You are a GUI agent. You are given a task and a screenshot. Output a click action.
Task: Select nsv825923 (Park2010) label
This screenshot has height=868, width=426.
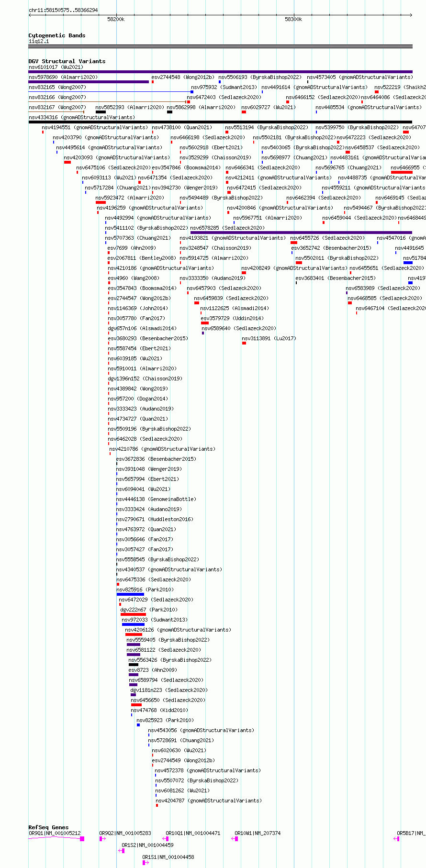[165, 720]
